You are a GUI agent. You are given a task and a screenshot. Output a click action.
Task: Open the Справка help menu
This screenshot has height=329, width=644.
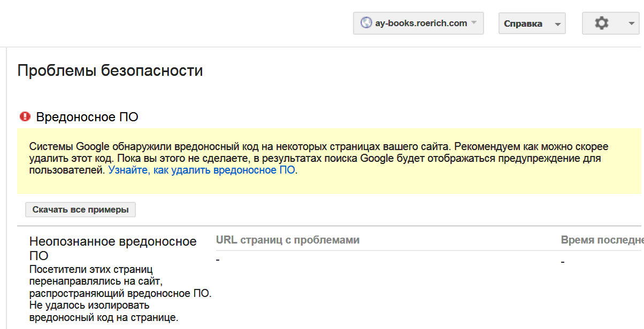(523, 24)
